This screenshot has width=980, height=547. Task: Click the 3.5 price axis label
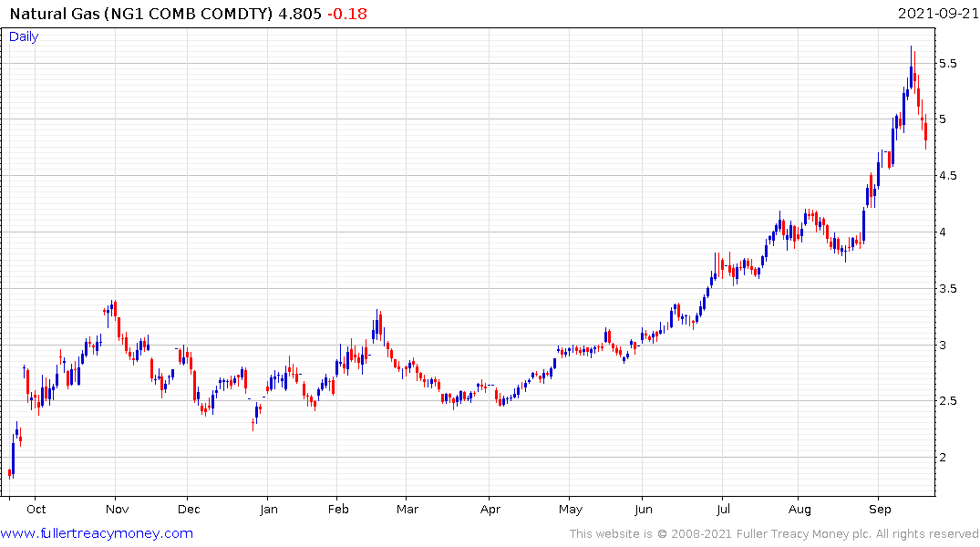pos(948,288)
